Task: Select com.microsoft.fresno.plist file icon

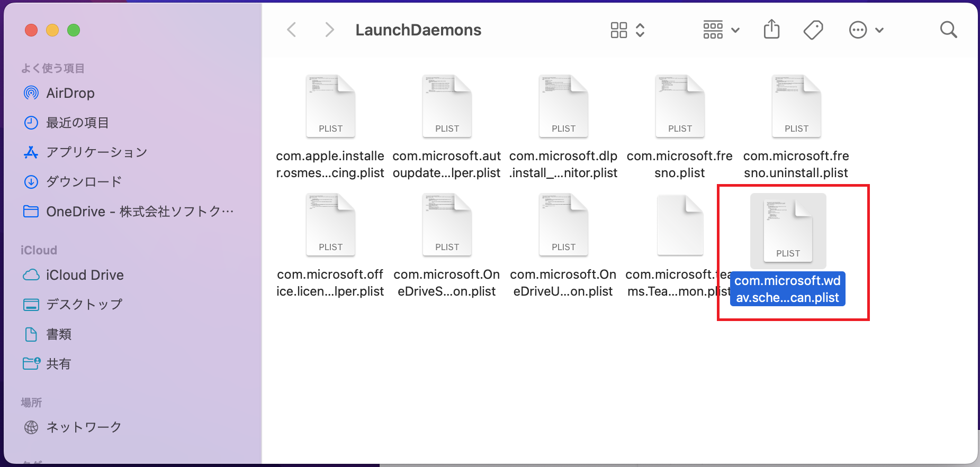Action: coord(680,106)
